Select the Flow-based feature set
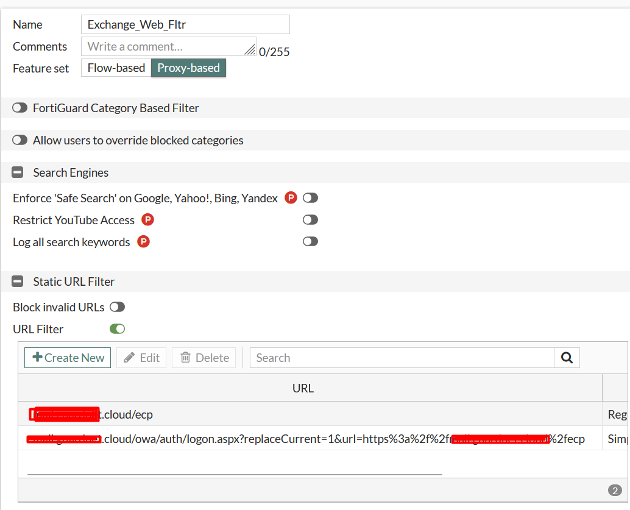The image size is (630, 510). coord(116,68)
